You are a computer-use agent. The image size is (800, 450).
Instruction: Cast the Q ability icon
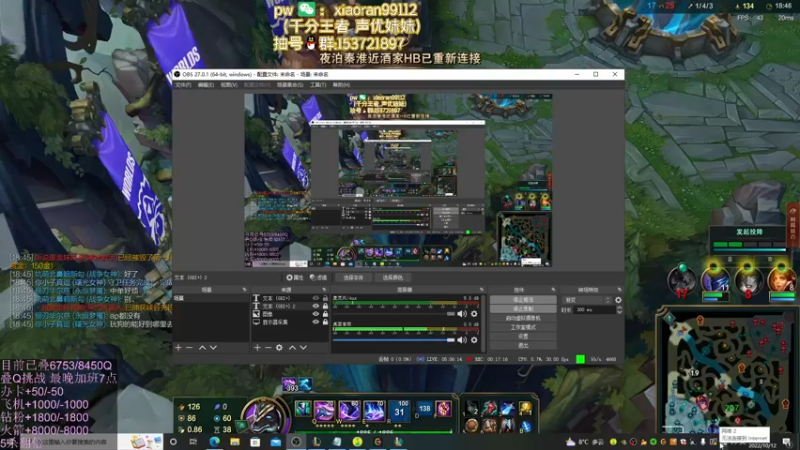pos(324,410)
